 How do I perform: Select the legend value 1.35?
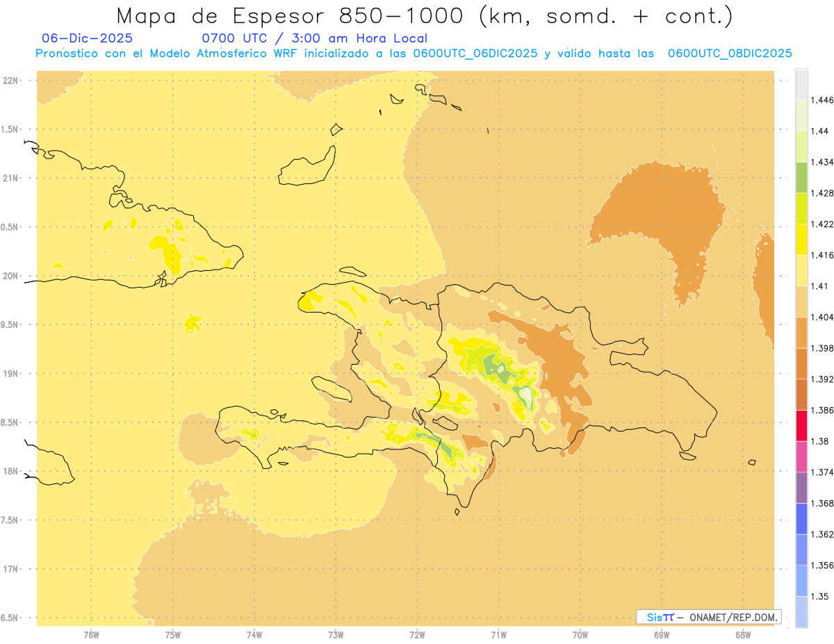[x=819, y=596]
